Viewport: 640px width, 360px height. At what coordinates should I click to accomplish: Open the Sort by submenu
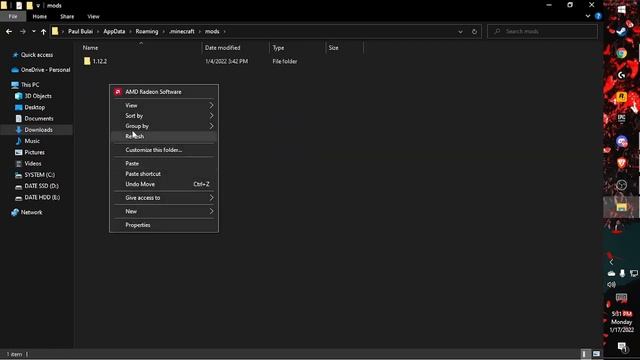(164, 116)
